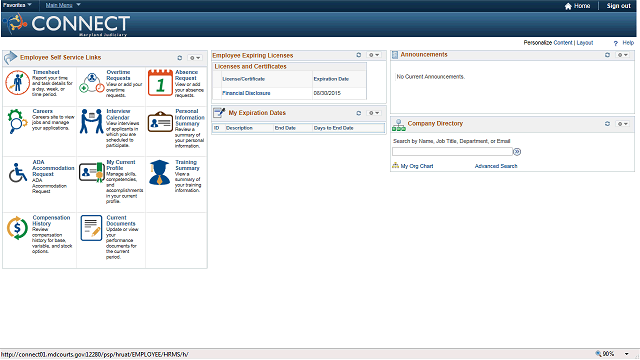Open My Expiration Dates settings dropdown
This screenshot has height=360, width=640.
click(x=373, y=113)
